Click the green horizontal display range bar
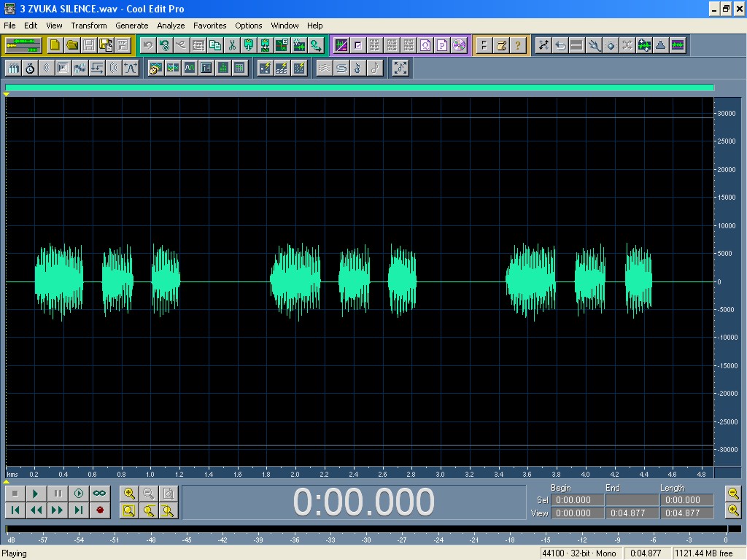This screenshot has height=560, width=747. point(360,87)
